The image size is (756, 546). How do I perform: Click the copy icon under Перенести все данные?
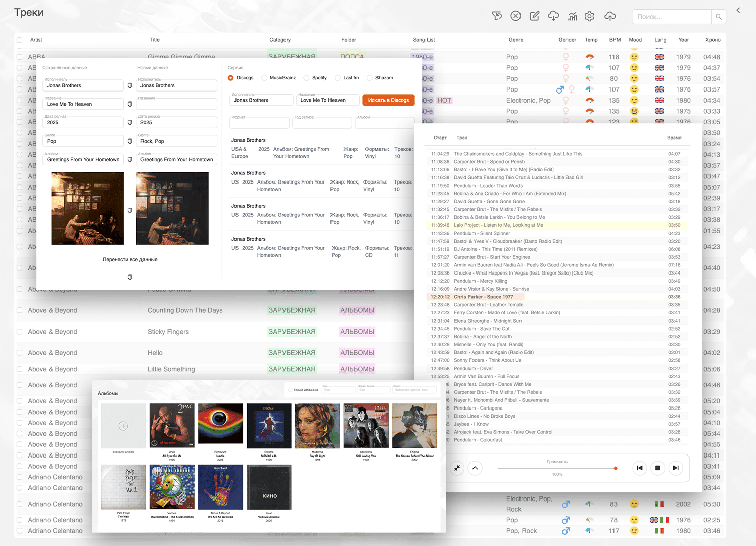point(130,277)
